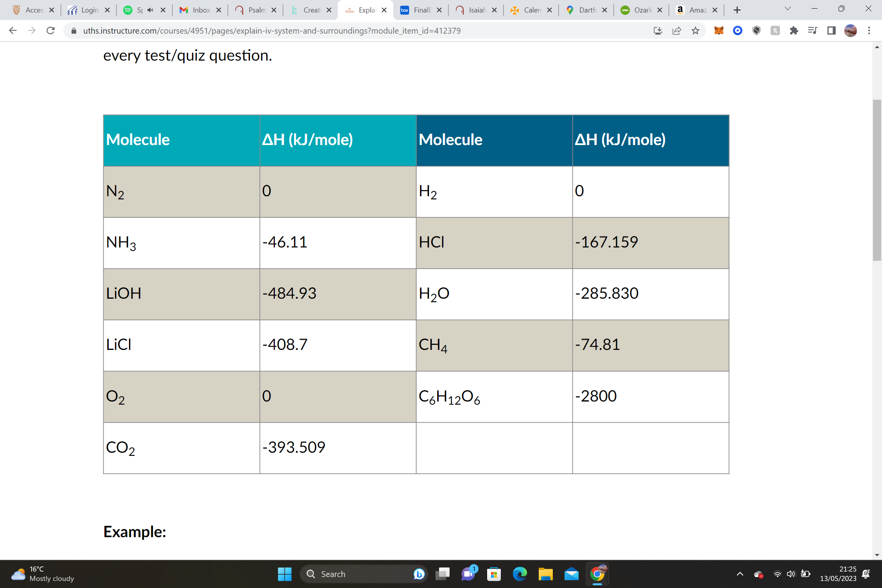The width and height of the screenshot is (882, 588).
Task: Toggle the browser side panel
Action: pos(831,30)
